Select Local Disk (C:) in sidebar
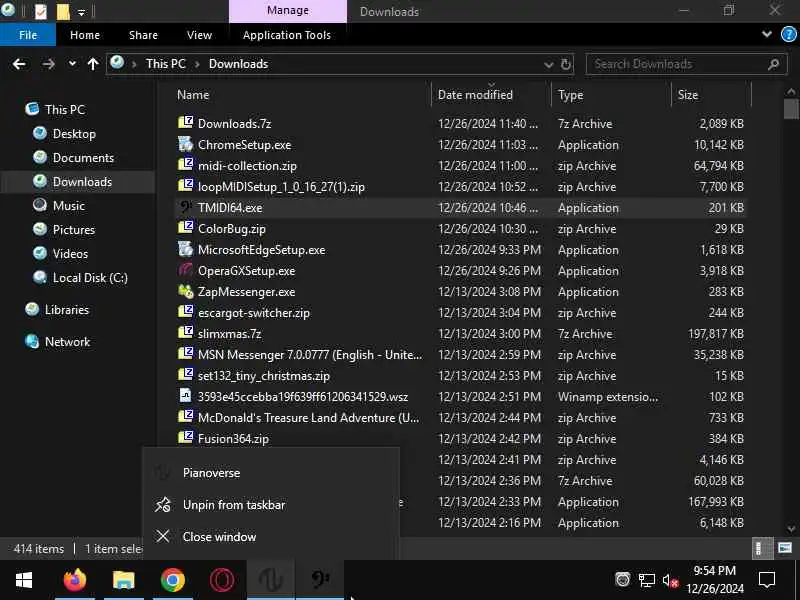This screenshot has height=600, width=800. 90,278
